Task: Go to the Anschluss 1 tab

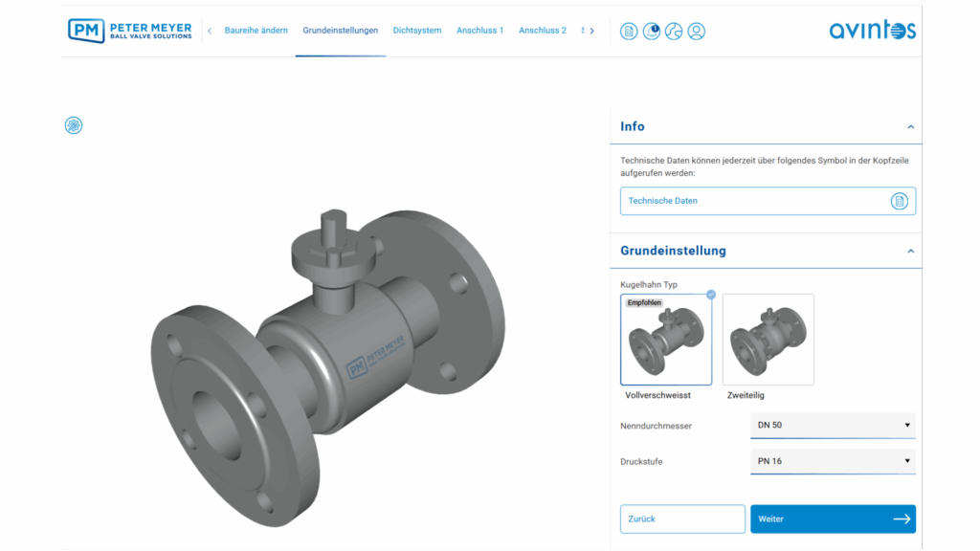Action: click(479, 31)
